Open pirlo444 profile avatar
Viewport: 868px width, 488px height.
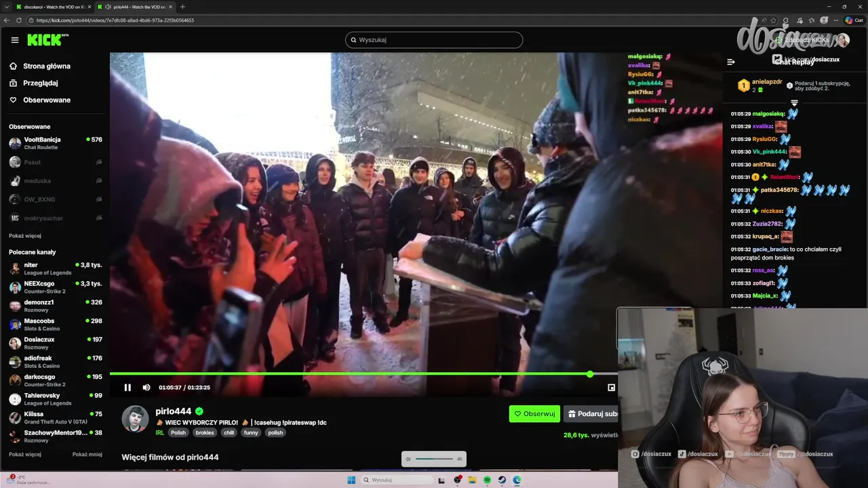point(135,419)
